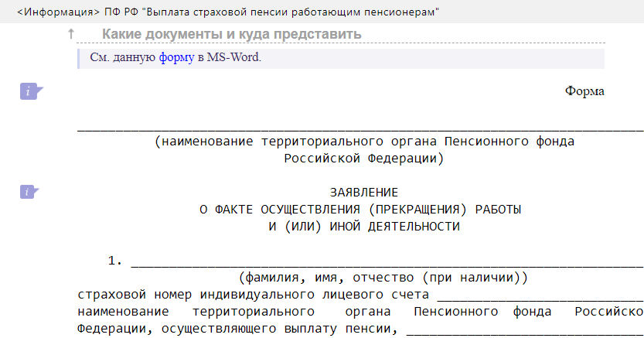Click the document title "Выплата страховой пенсии работающим пенсионерам"
The width and height of the screenshot is (644, 338).
pyautogui.click(x=291, y=12)
